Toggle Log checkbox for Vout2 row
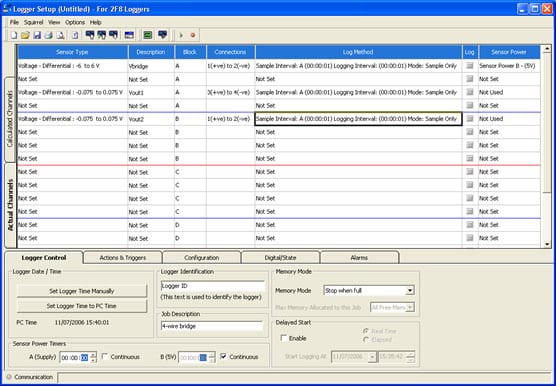The height and width of the screenshot is (386, 556). (x=470, y=119)
